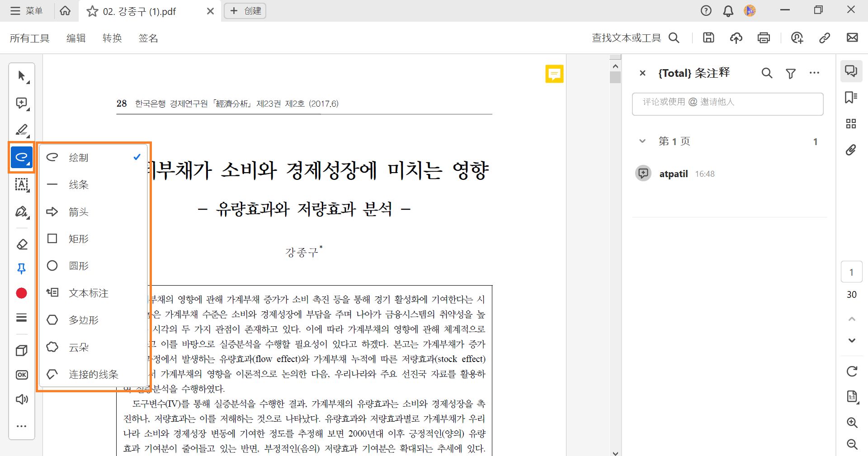The height and width of the screenshot is (456, 868).
Task: Click the 创建 create button
Action: pyautogui.click(x=245, y=11)
